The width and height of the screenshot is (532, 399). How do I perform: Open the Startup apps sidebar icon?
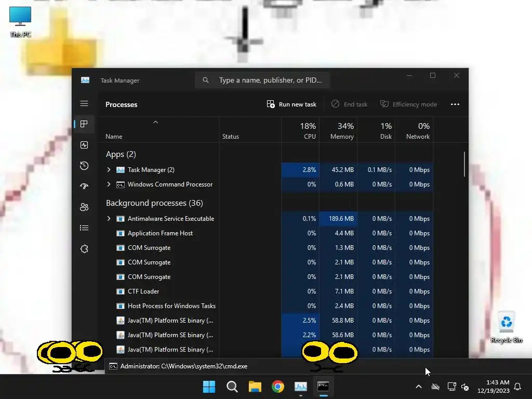[x=84, y=187]
